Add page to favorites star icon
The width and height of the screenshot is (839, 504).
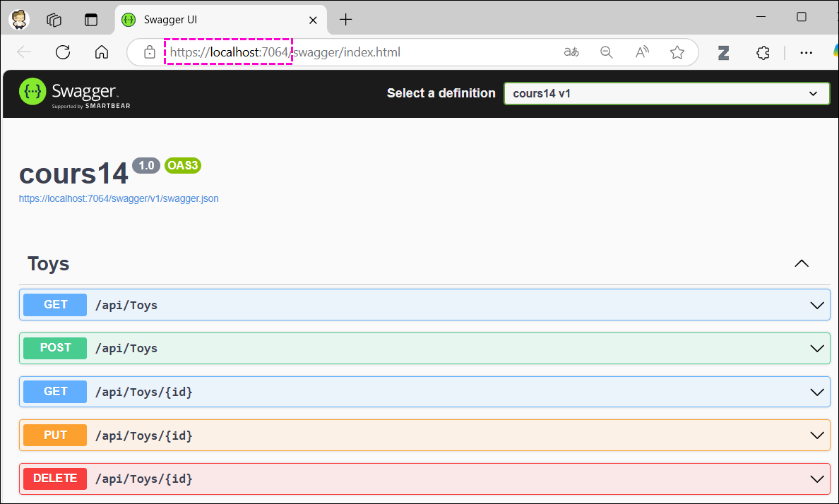[x=677, y=52]
